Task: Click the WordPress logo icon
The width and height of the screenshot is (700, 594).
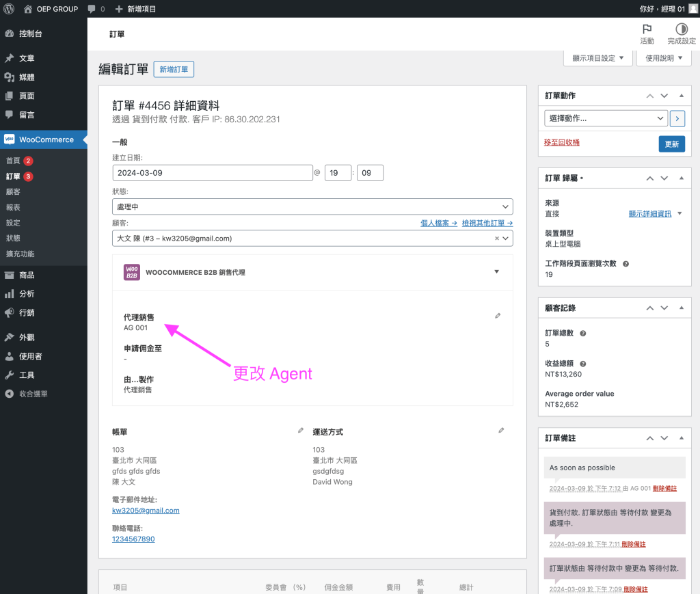Action: (x=9, y=9)
